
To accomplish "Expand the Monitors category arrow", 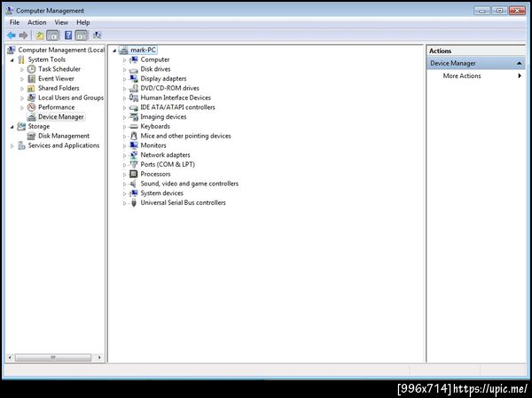I will tap(124, 146).
